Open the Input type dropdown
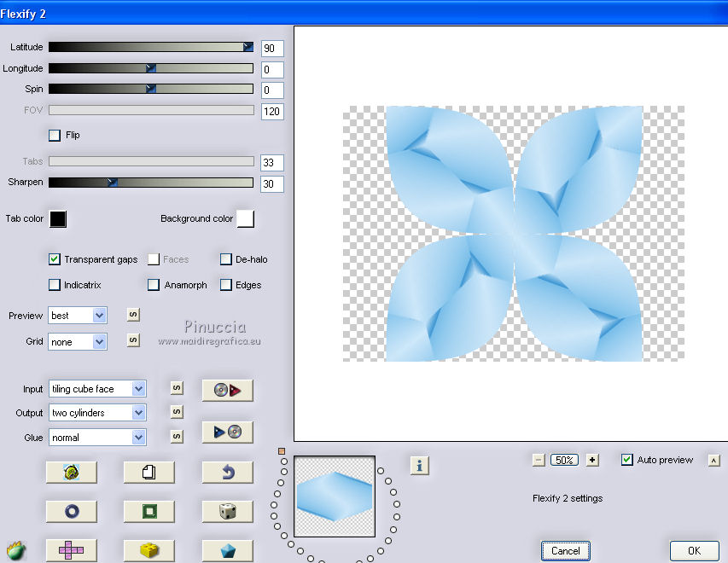Image resolution: width=728 pixels, height=563 pixels. [x=97, y=389]
